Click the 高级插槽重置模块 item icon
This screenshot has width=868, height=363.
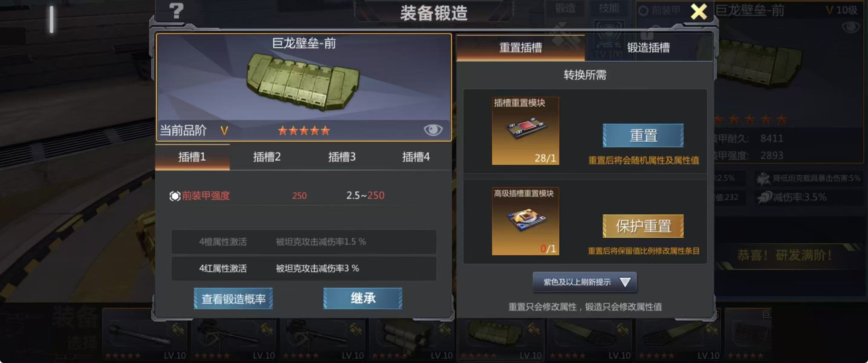(x=525, y=221)
